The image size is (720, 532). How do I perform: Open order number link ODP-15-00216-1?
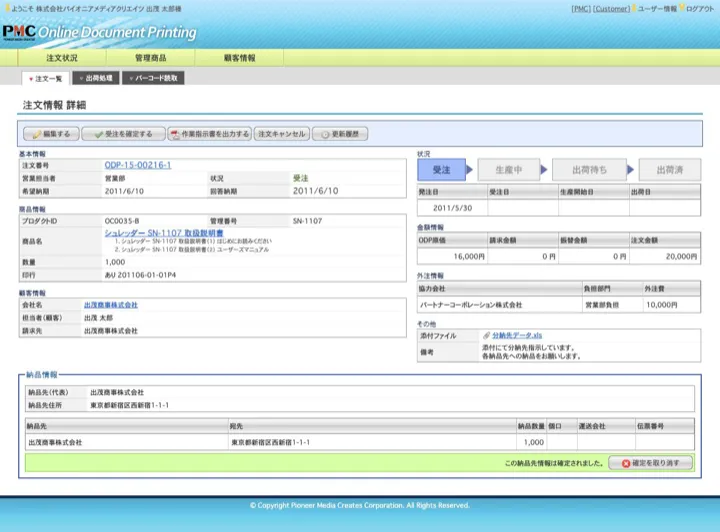[x=138, y=165]
